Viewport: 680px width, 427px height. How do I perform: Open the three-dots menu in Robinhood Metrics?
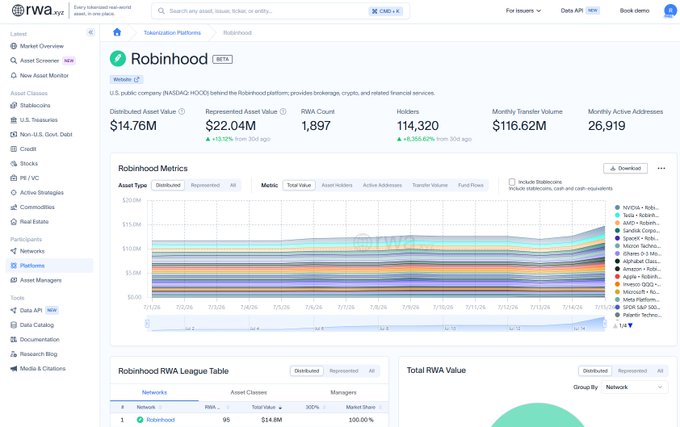(661, 168)
